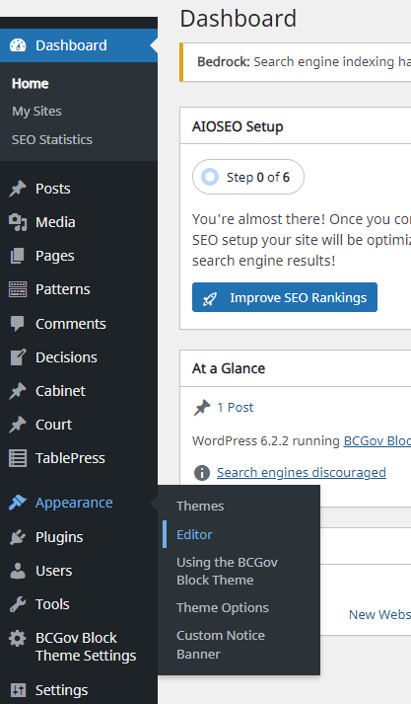This screenshot has width=411, height=704.
Task: Click the Step 0 of 6 indicator
Action: (x=248, y=177)
